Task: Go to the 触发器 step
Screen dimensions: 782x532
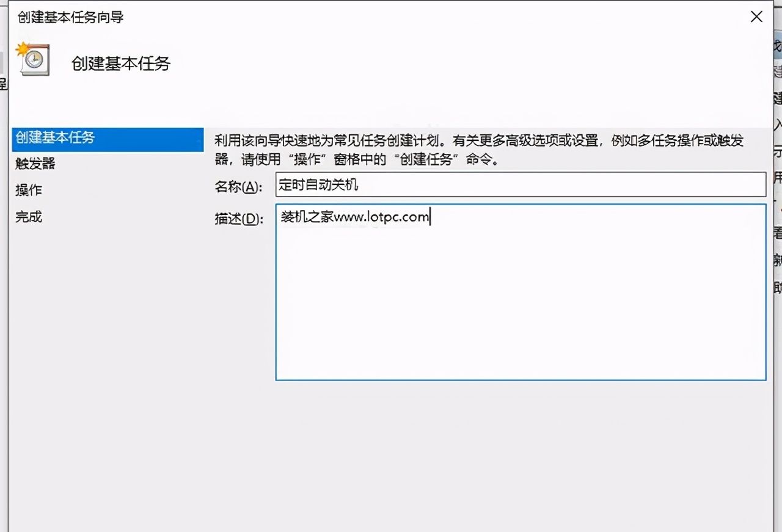Action: pos(35,164)
